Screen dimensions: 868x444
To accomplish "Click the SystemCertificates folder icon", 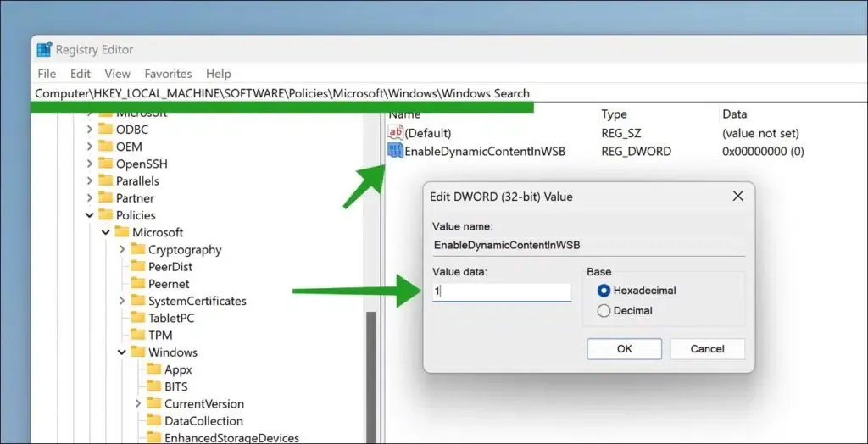I will click(138, 301).
